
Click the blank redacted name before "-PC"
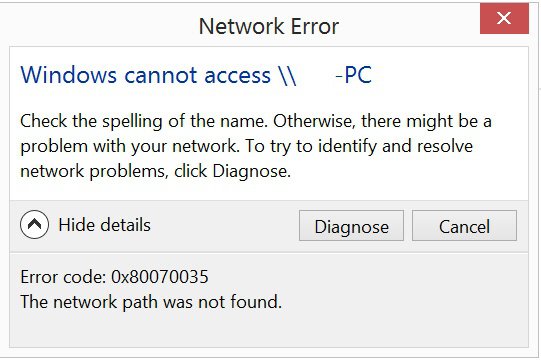[316, 75]
